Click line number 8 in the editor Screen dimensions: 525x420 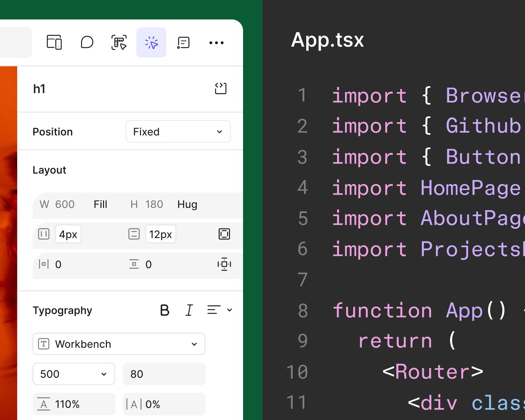303,310
